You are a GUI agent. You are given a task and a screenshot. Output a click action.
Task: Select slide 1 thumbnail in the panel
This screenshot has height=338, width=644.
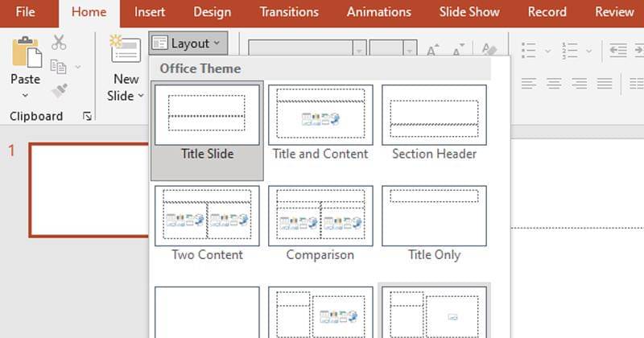click(x=90, y=189)
